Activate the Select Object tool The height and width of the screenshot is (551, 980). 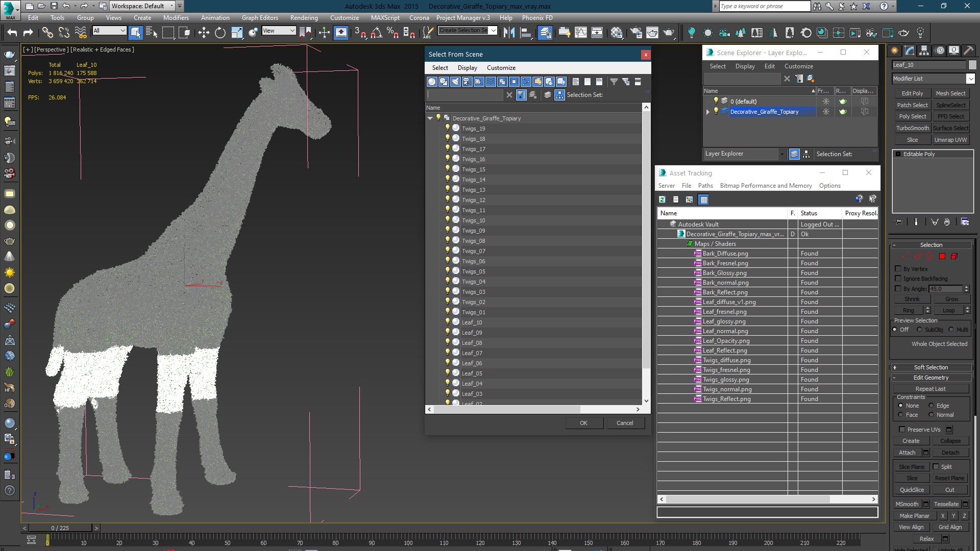tap(135, 33)
